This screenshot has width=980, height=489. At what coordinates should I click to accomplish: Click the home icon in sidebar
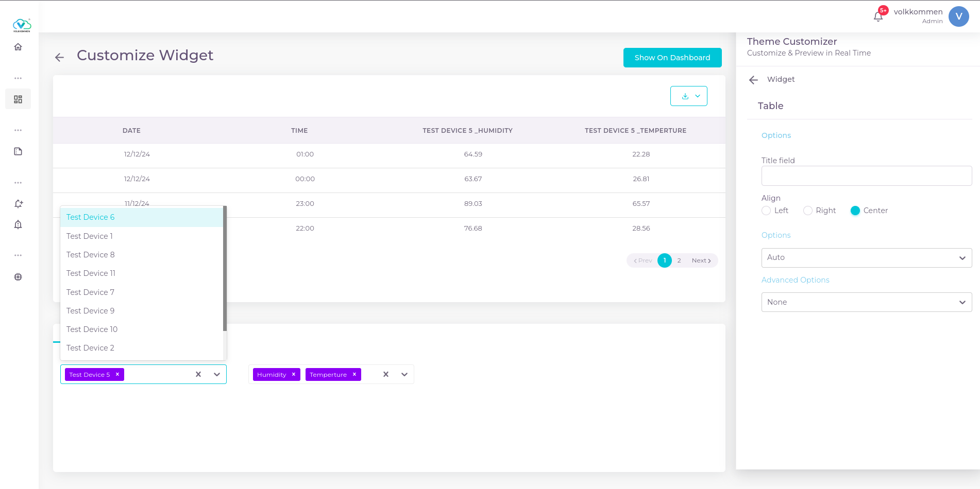coord(18,47)
